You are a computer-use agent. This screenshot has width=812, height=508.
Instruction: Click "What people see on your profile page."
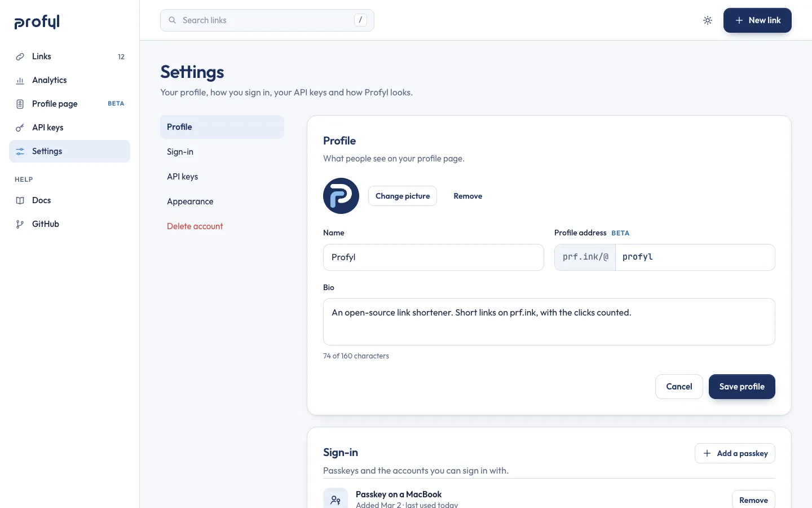(x=394, y=159)
